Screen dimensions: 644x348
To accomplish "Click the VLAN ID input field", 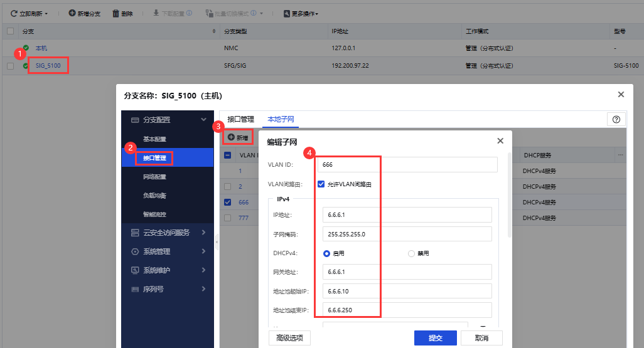I will click(408, 164).
